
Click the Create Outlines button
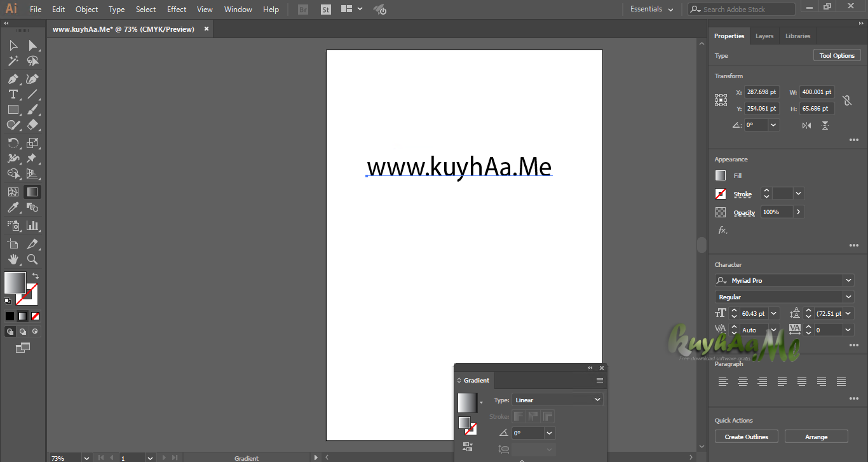click(747, 437)
